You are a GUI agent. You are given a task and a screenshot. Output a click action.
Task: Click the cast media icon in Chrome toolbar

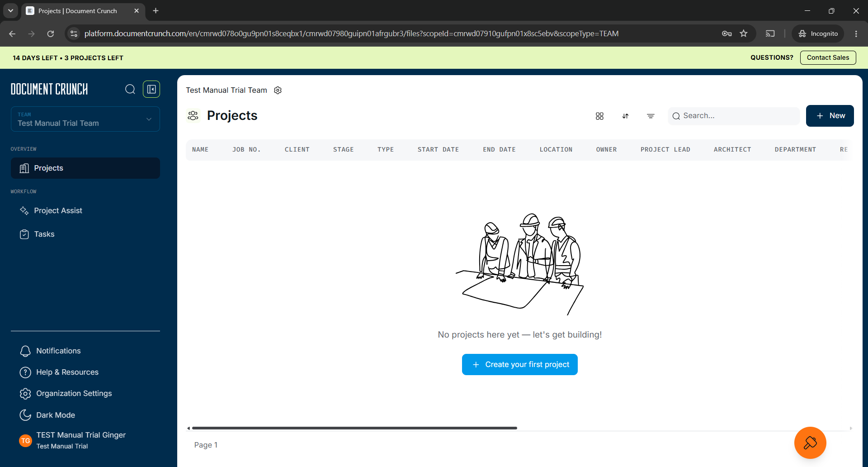point(770,33)
